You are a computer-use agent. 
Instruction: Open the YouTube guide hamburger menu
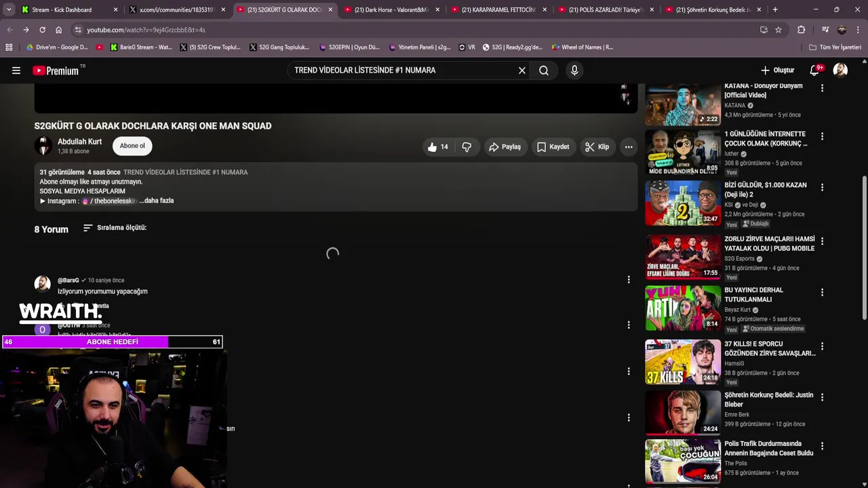pos(16,70)
